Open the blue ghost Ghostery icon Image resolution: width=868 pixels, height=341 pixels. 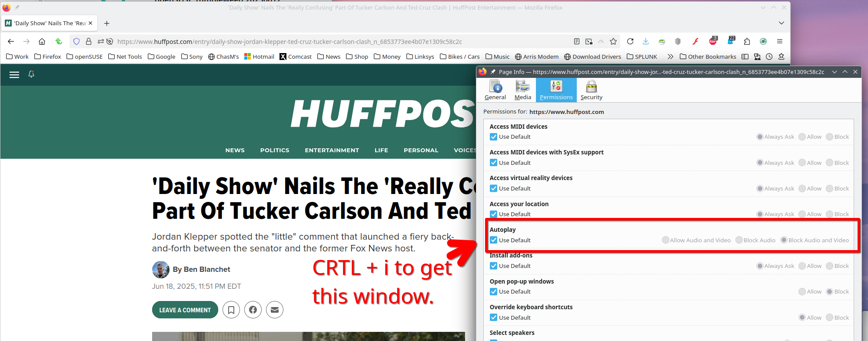click(730, 41)
